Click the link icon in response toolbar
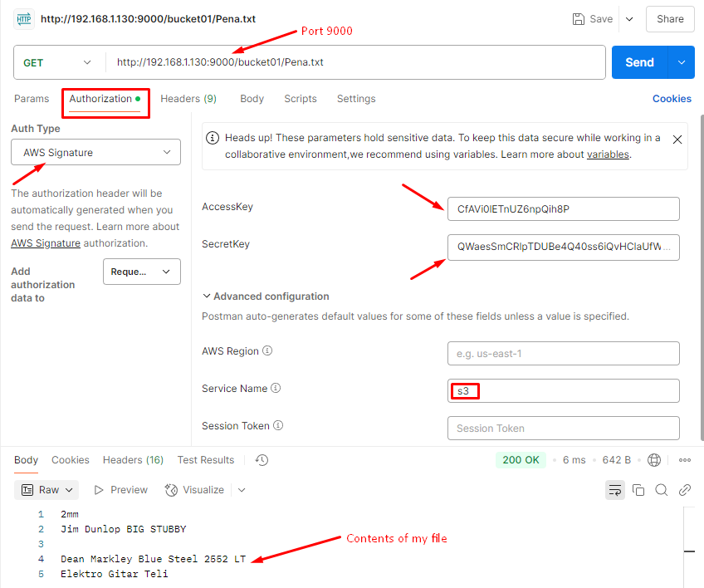704x588 pixels. coord(685,490)
